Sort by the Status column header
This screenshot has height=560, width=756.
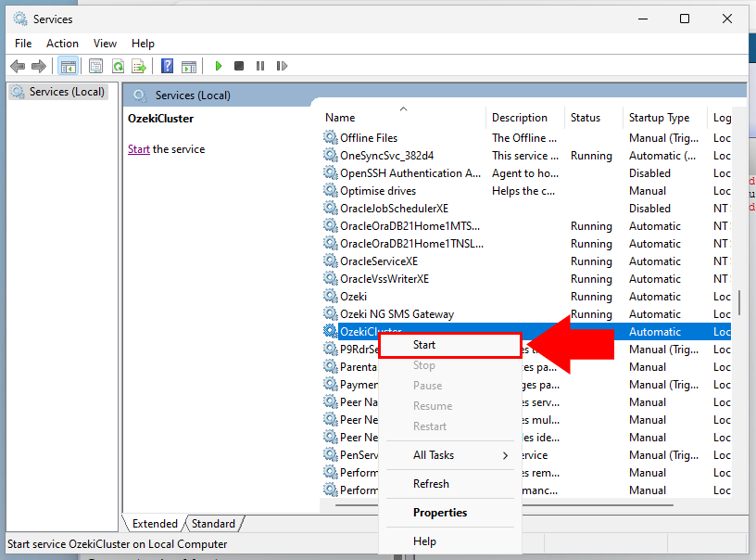594,118
